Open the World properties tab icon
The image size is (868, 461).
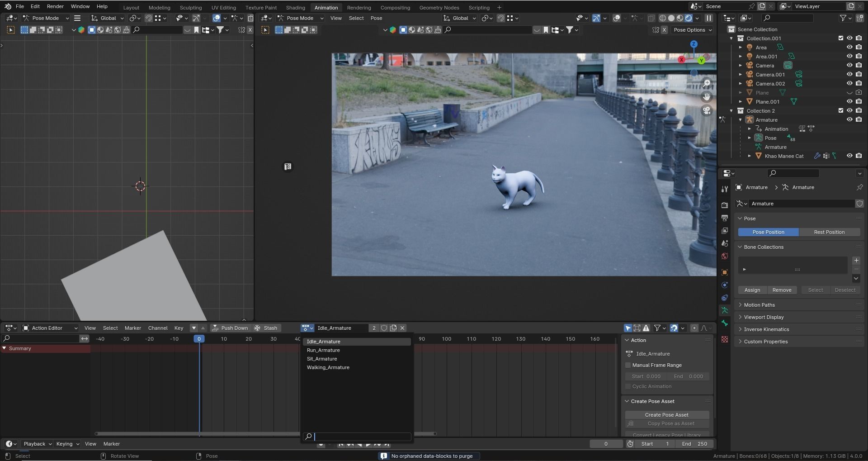click(725, 256)
